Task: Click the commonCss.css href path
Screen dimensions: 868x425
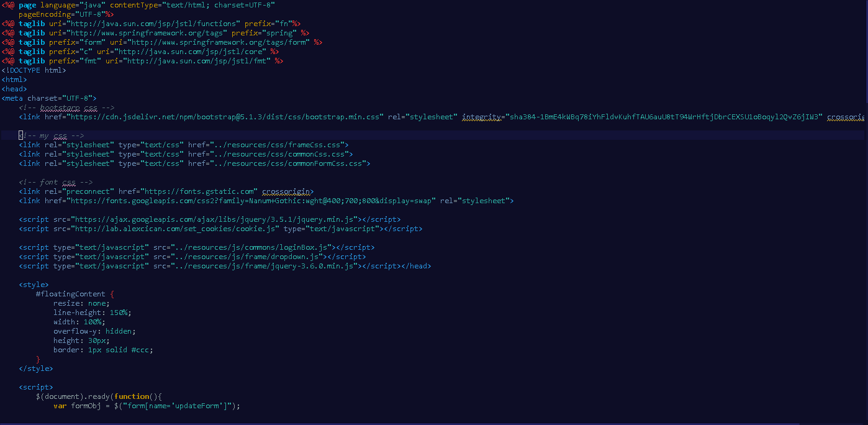Action: tap(279, 154)
